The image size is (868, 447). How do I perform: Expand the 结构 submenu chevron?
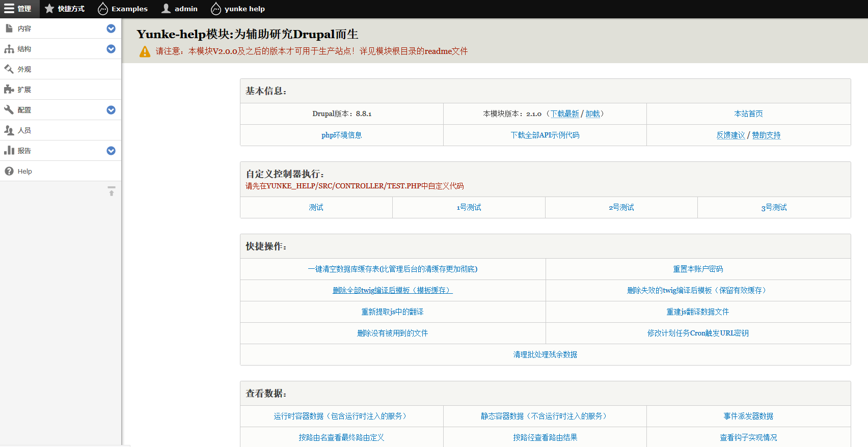111,49
